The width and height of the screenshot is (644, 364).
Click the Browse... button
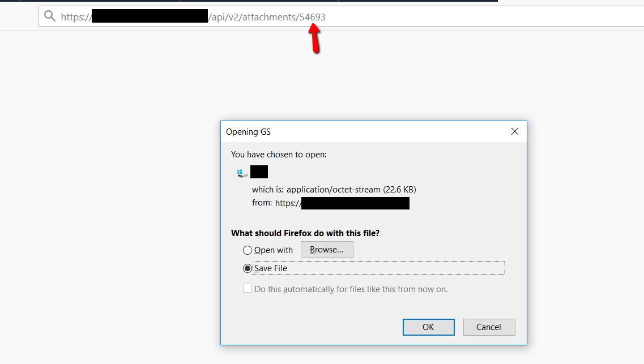(x=327, y=250)
